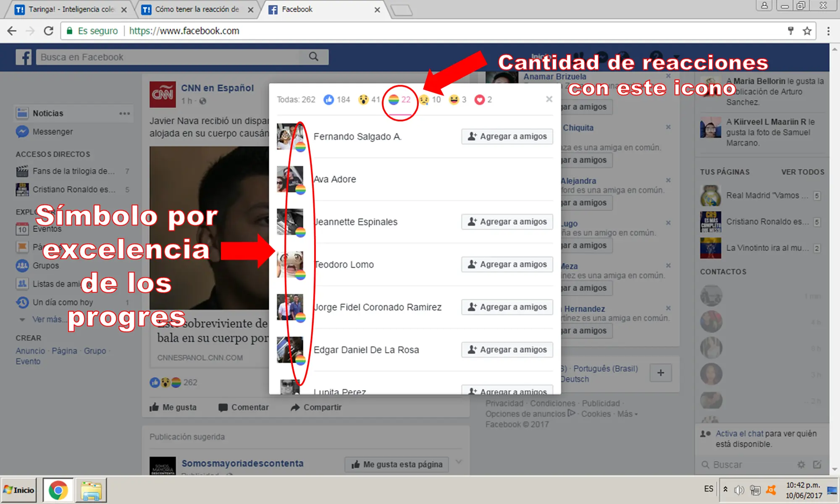Add Edgar Daniel De La Rosa as friend
This screenshot has height=504, width=840.
507,350
